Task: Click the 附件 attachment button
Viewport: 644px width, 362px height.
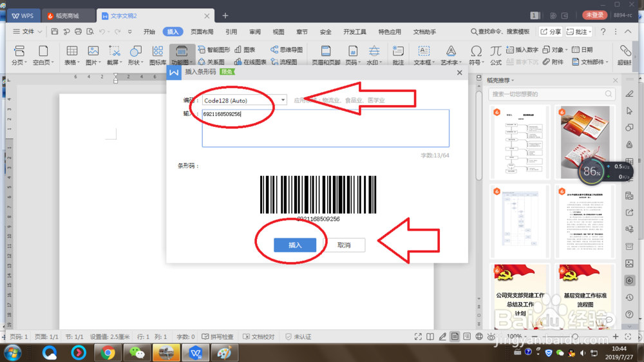Action: [553, 62]
